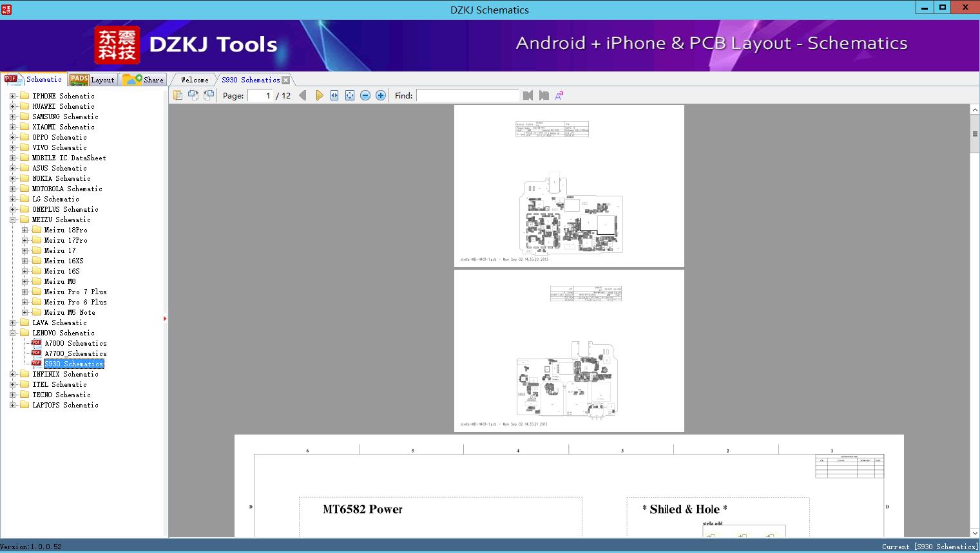Viewport: 980px width, 553px height.
Task: Expand the Meizu M5 Note subfolder
Action: point(24,312)
